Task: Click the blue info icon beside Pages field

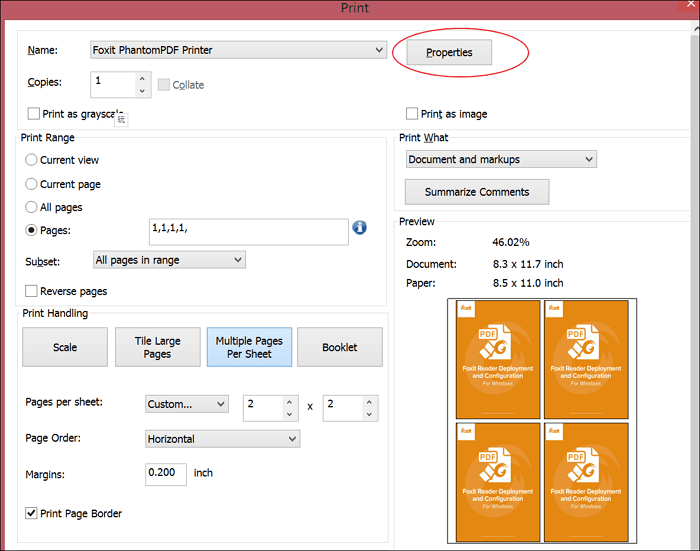Action: [x=360, y=229]
